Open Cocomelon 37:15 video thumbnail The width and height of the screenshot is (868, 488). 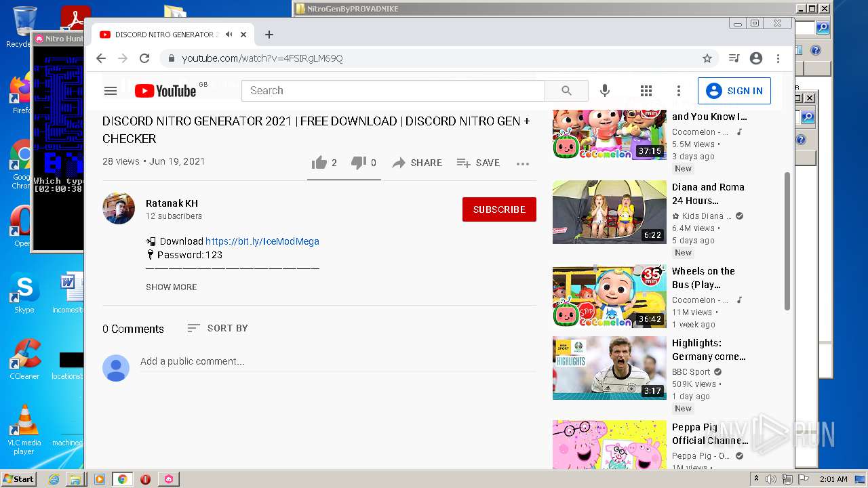[x=610, y=134]
